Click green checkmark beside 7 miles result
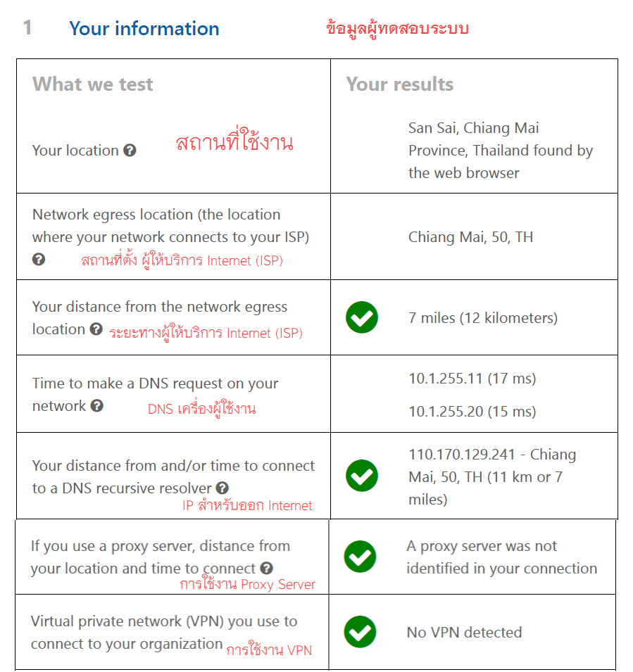Image resolution: width=633 pixels, height=672 pixels. (362, 318)
